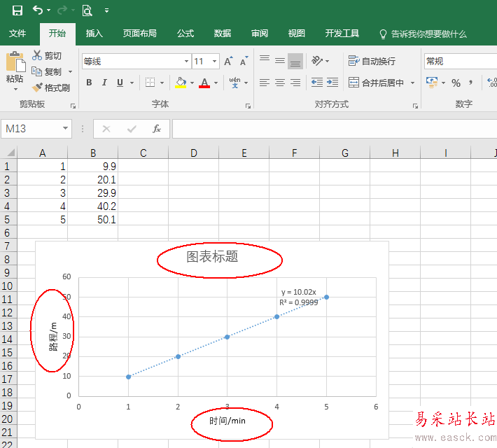Switch to the 视图 tab
Viewport: 497px width, 448px height.
pyautogui.click(x=297, y=34)
